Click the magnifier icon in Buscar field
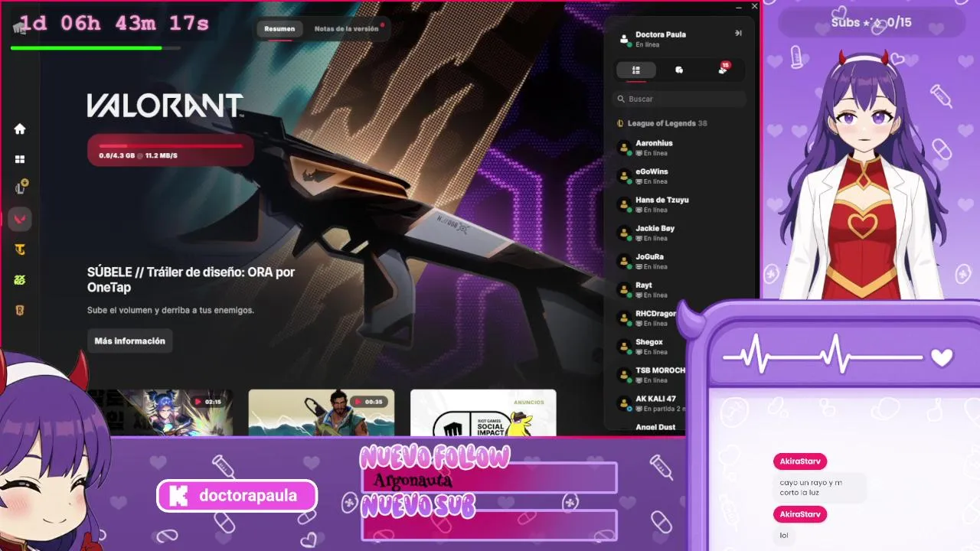The width and height of the screenshot is (980, 551). click(621, 99)
